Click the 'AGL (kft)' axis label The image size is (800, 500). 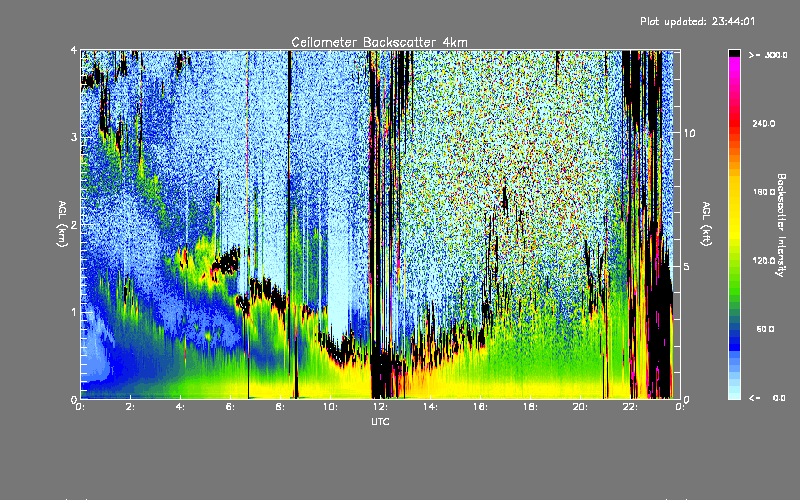707,224
